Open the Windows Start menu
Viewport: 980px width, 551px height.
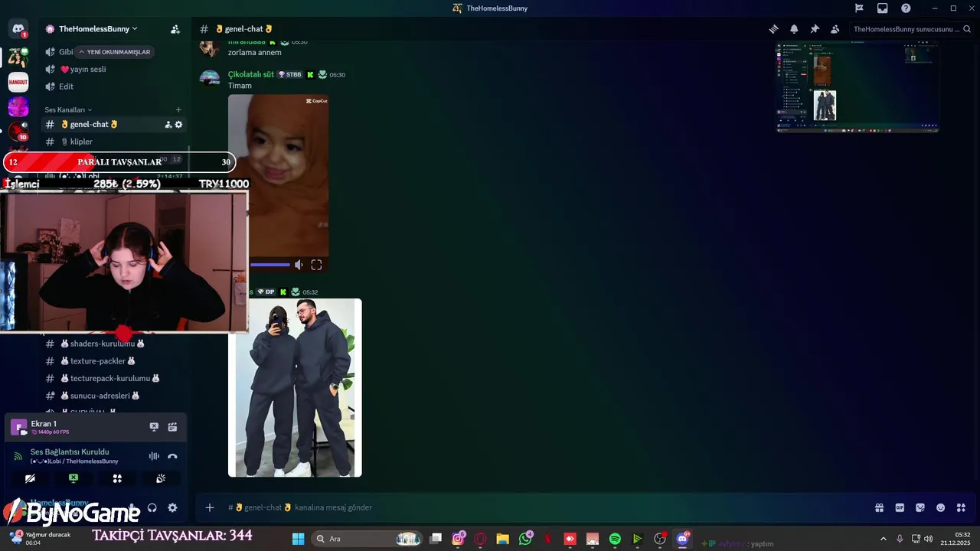298,539
